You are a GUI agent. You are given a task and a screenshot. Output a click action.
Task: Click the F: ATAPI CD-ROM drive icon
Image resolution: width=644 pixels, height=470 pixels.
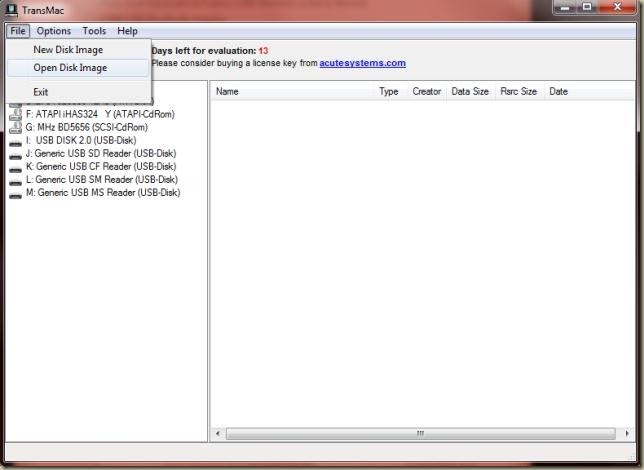16,114
